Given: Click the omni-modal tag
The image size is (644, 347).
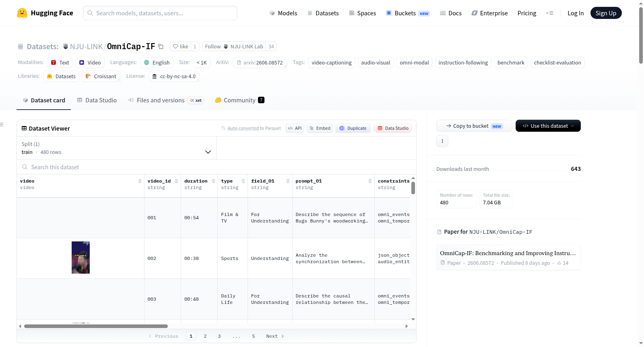Looking at the screenshot, I should click(x=414, y=62).
